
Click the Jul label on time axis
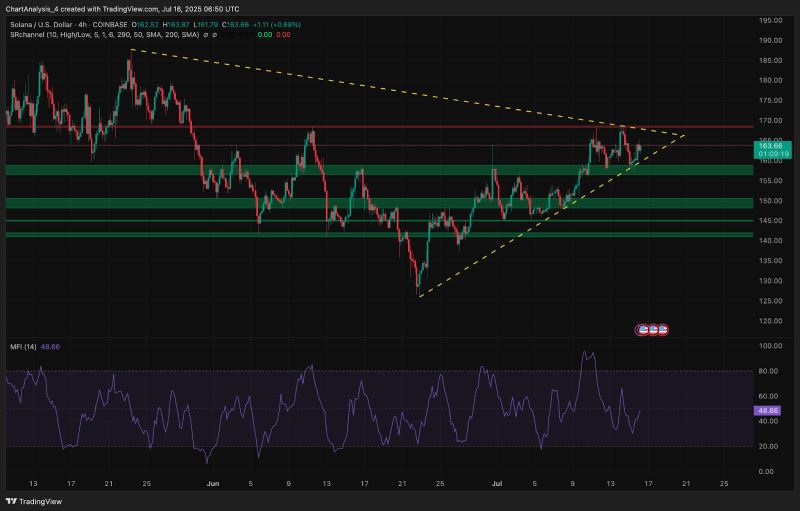point(499,482)
